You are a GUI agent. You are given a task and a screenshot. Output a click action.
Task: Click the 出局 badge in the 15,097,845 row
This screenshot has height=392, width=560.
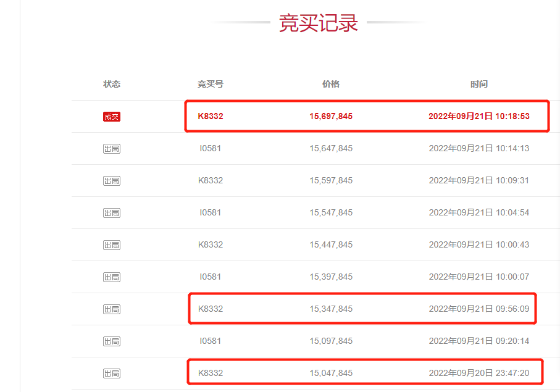(x=112, y=341)
